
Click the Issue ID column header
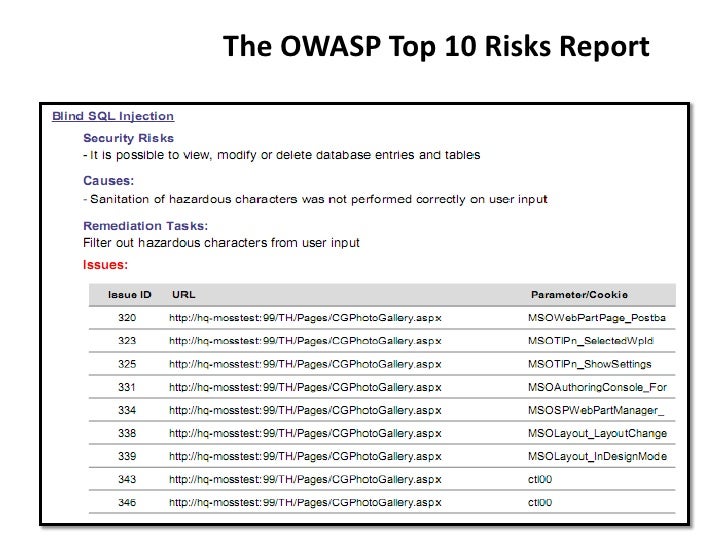130,295
